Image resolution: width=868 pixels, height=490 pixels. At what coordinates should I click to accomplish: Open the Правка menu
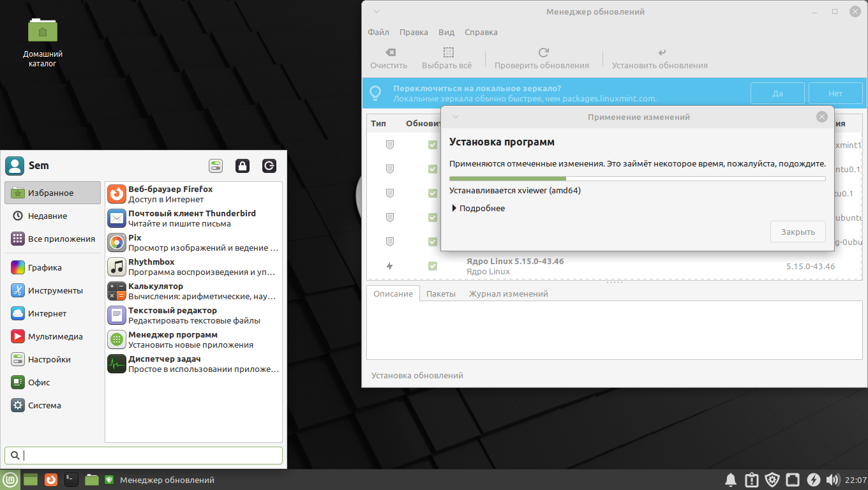(x=414, y=32)
